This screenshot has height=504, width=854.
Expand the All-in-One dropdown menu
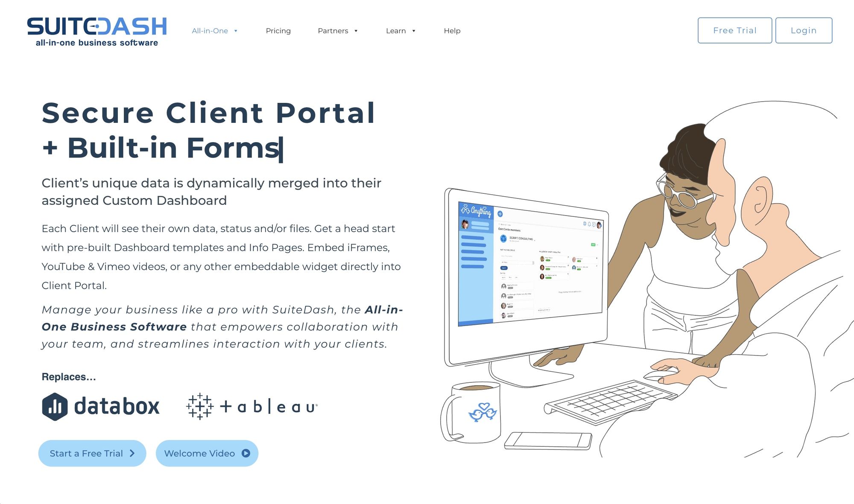pyautogui.click(x=214, y=31)
